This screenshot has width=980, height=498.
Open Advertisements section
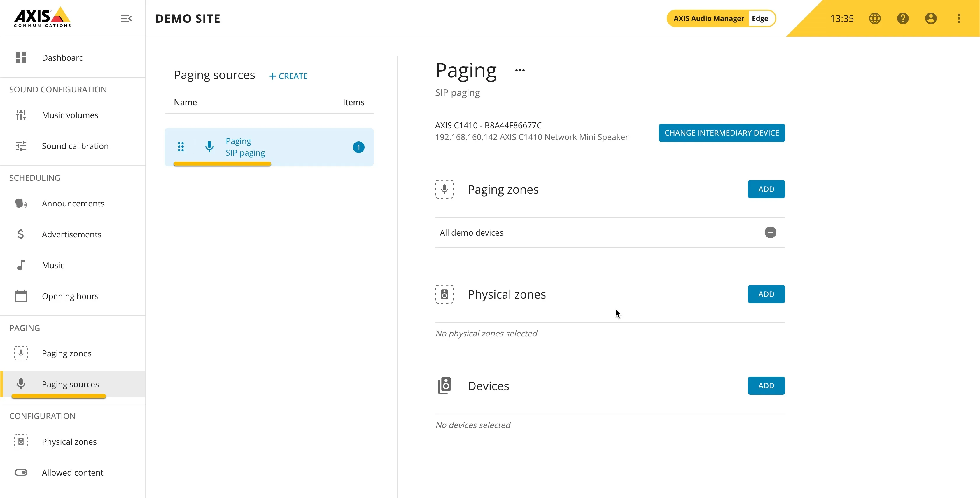pos(73,234)
